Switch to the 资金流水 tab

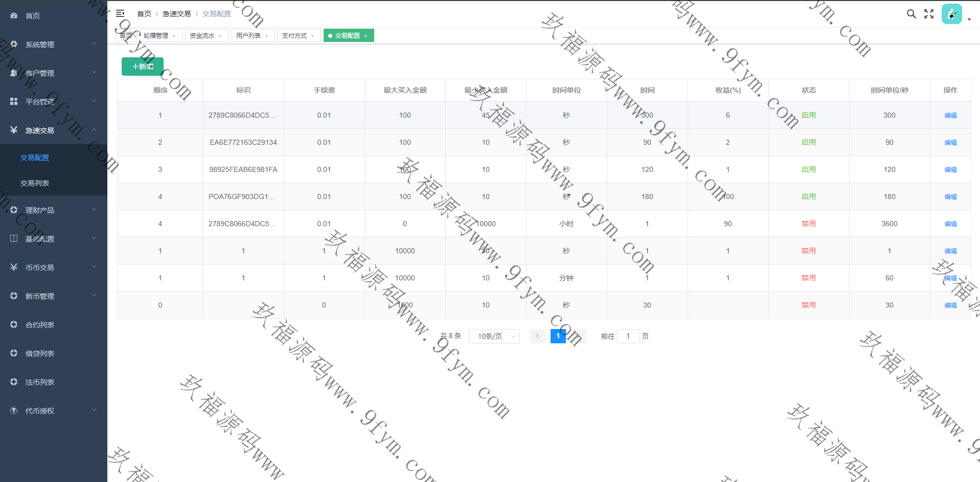coord(202,36)
